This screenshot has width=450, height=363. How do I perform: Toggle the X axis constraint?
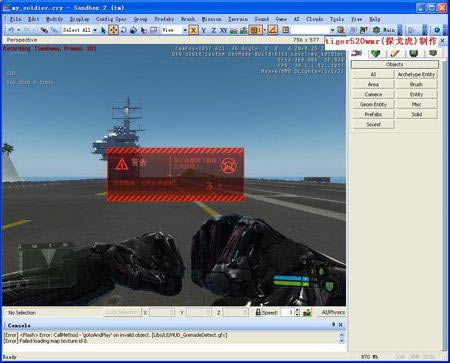[193, 30]
